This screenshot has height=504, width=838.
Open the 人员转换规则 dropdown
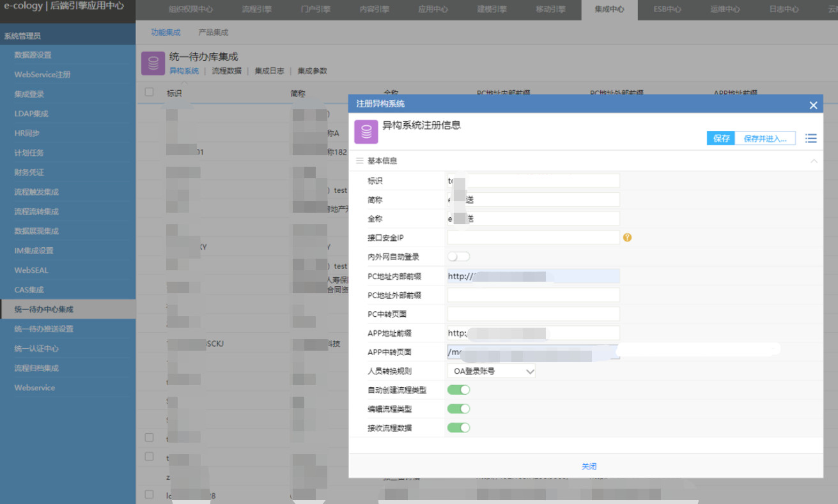[x=491, y=371]
